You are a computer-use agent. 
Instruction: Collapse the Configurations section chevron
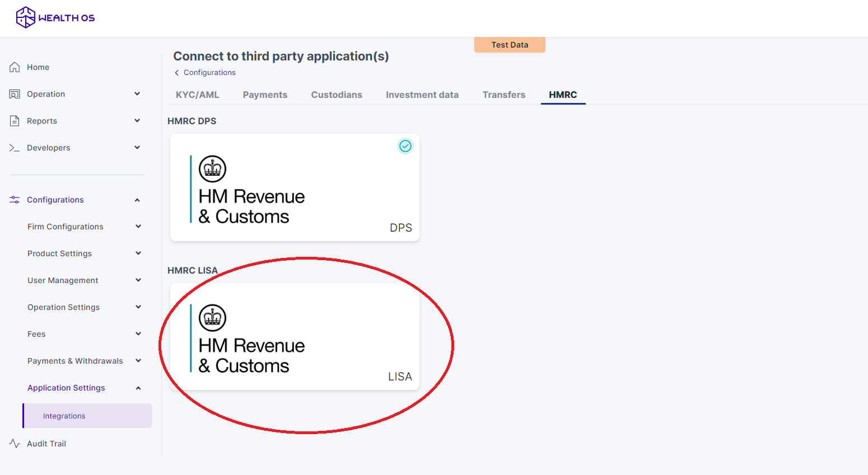click(x=137, y=200)
